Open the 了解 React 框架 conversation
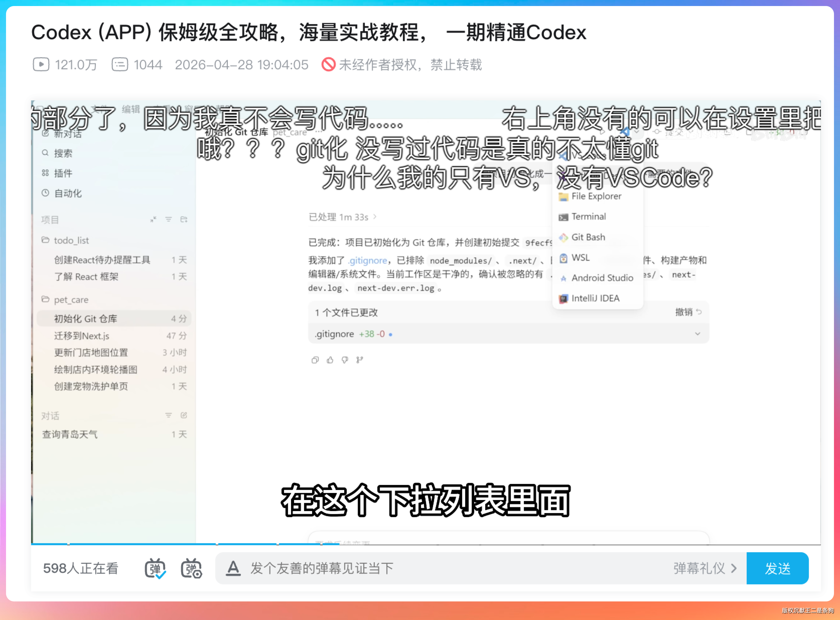Screen dimensions: 840x620 click(x=114, y=277)
